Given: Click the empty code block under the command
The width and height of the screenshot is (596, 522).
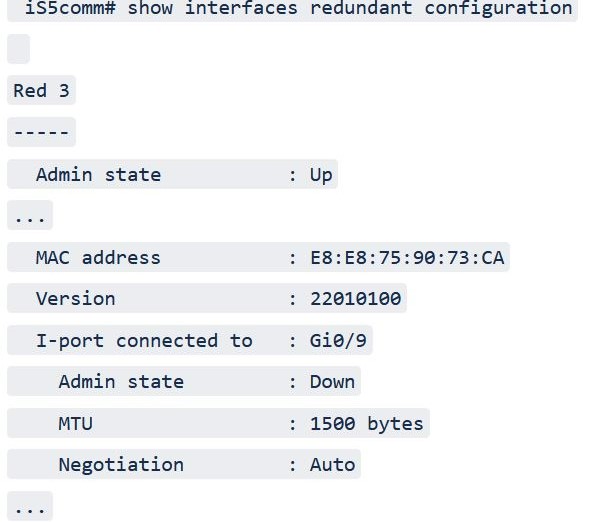Looking at the screenshot, I should 18,49.
